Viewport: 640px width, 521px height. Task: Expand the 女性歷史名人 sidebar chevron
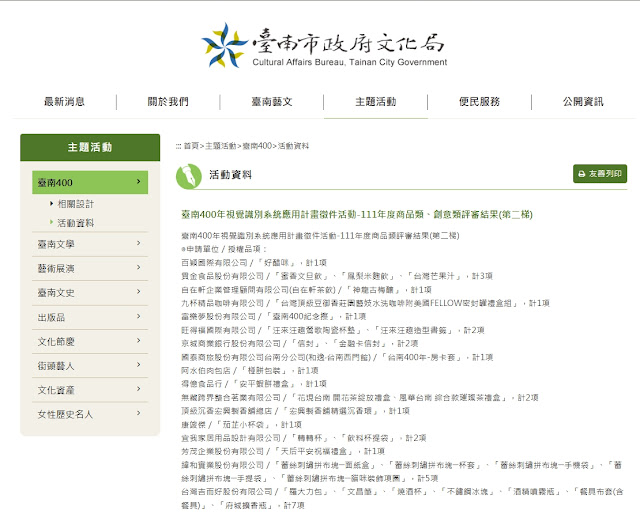[x=139, y=413]
